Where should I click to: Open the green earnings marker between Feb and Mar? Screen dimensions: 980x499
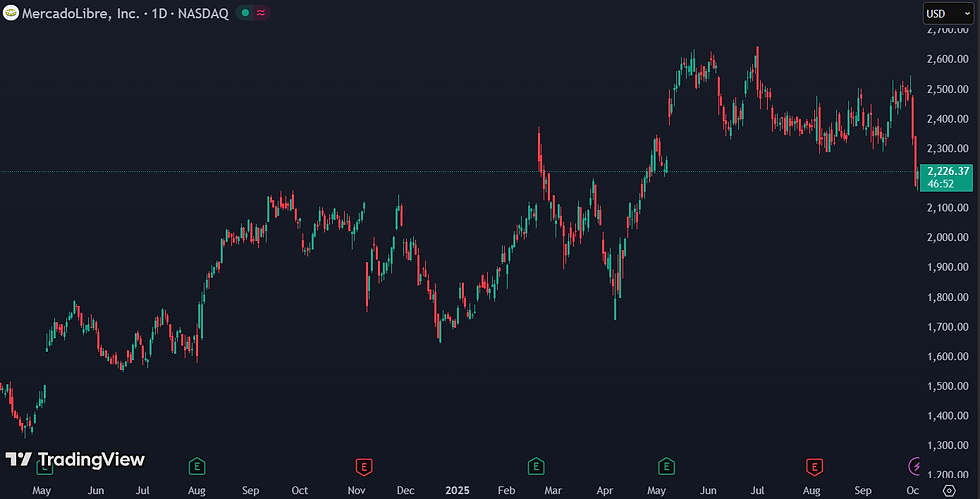coord(536,466)
